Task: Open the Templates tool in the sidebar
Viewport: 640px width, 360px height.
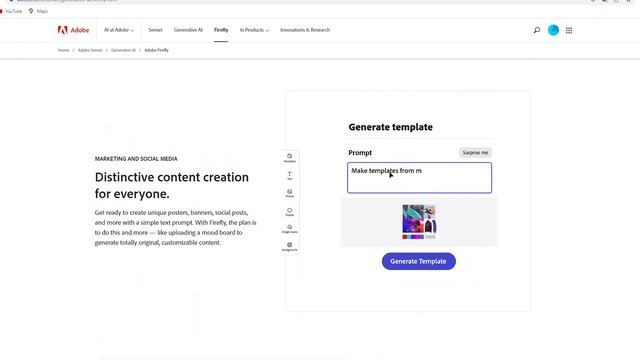Action: [289, 158]
